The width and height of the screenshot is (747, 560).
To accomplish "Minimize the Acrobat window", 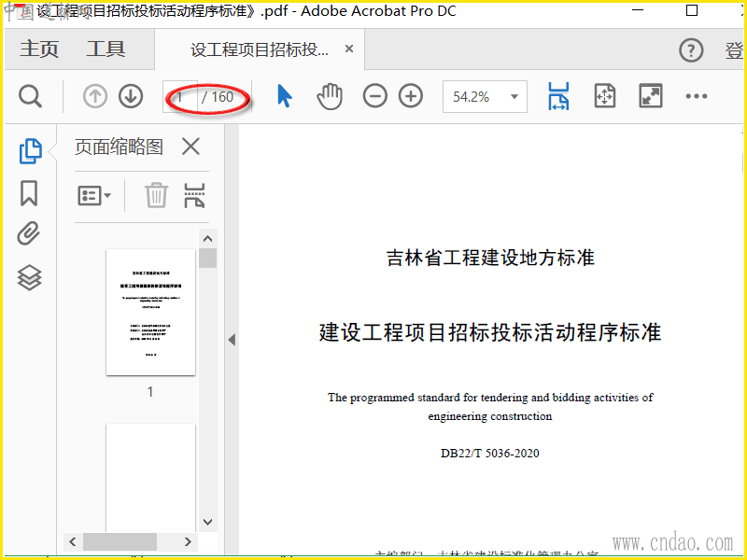I will point(638,10).
